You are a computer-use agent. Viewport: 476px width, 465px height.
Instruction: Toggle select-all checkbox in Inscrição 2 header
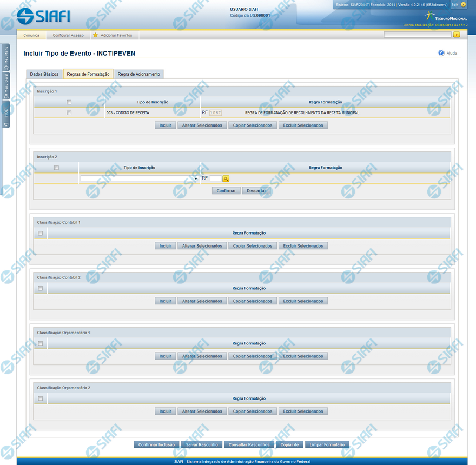pos(56,168)
